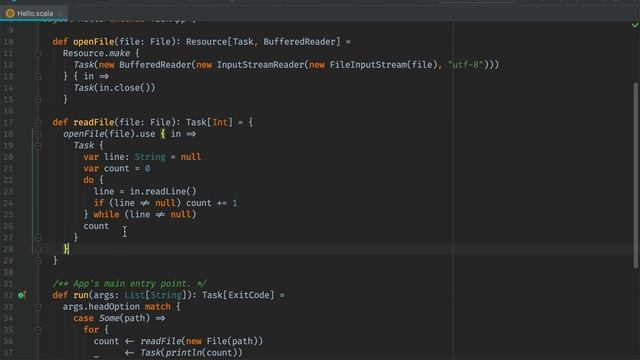The image size is (640, 360).
Task: Collapse the openFile(file).use block at line 18
Action: [38, 134]
